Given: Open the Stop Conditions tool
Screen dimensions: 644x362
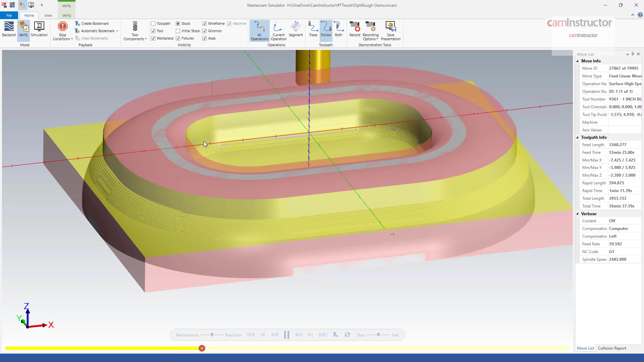Looking at the screenshot, I should (x=62, y=31).
